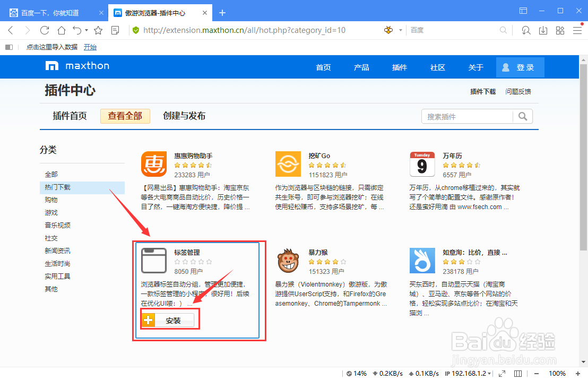Close the 傲游浏览器-插件中心 tab

(x=205, y=13)
